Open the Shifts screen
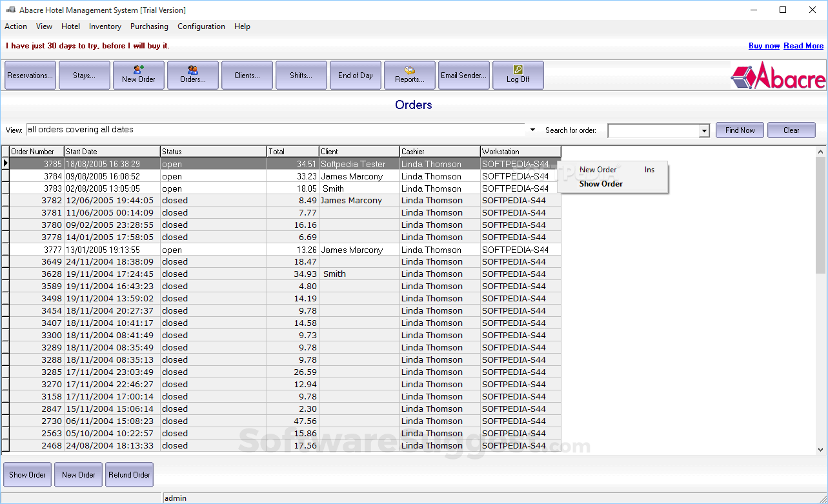Viewport: 828px width, 504px height. [301, 75]
